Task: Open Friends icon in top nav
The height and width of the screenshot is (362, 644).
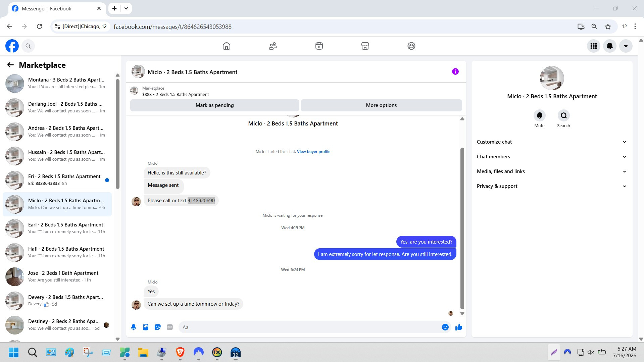Action: click(x=273, y=46)
